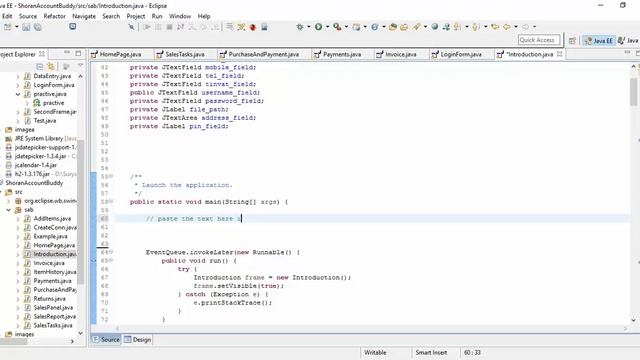Select SalesReport.java in the Project Explorer

click(54, 317)
